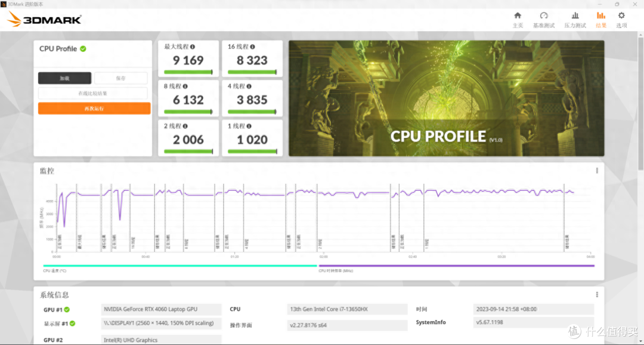Screen dimensions: 644x345
Task: Click the 保存 save button
Action: [x=120, y=78]
